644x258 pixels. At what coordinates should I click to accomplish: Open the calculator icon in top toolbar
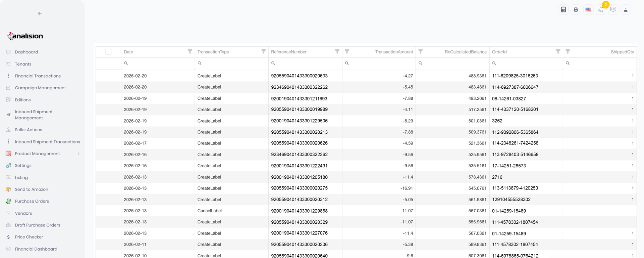tap(563, 10)
